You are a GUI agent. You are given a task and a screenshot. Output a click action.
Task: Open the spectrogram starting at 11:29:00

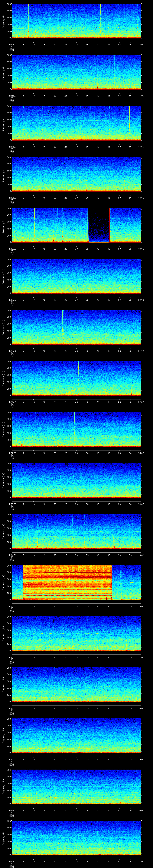77,787
